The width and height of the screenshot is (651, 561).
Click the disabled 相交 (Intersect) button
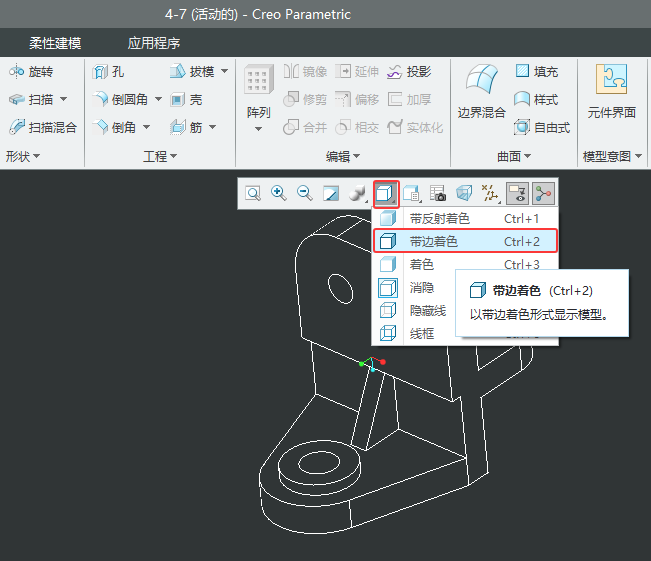pos(357,127)
